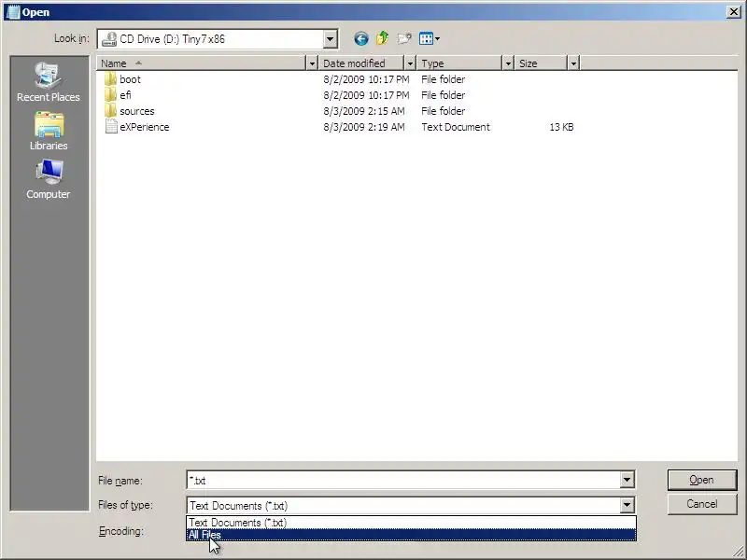Click the '13 KB' size cell
747x560 pixels.
561,127
